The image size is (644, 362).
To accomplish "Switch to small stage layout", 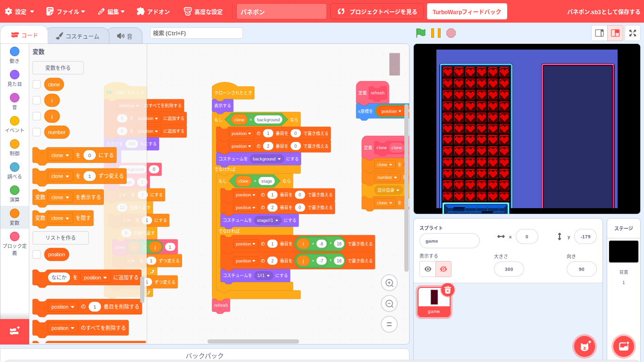I will 599,33.
